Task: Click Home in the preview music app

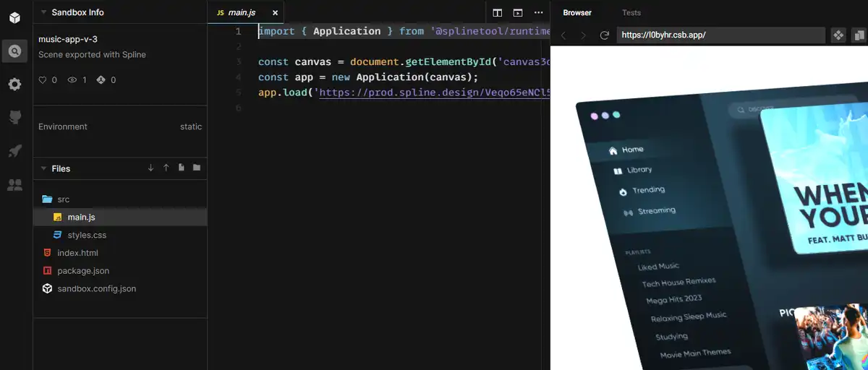Action: click(x=626, y=150)
